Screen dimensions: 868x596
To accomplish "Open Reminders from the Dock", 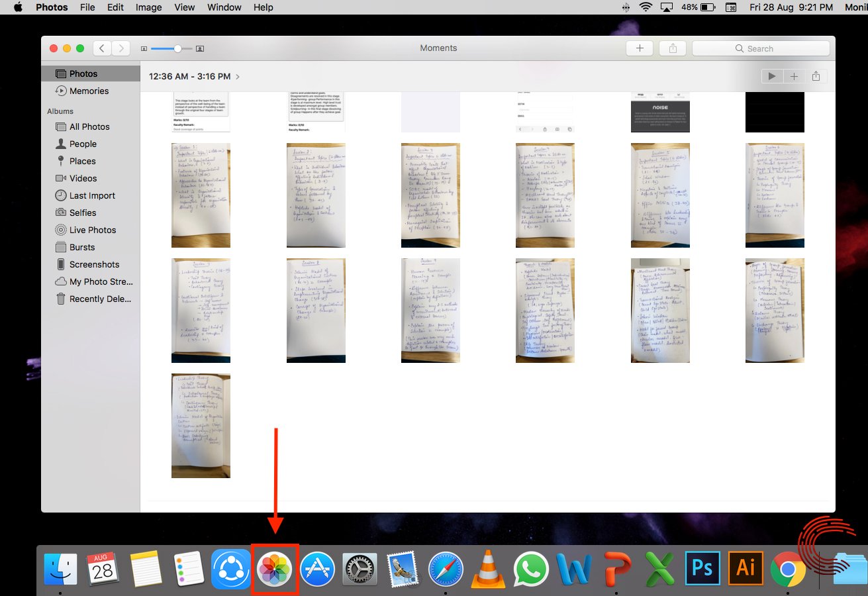I will pos(189,570).
